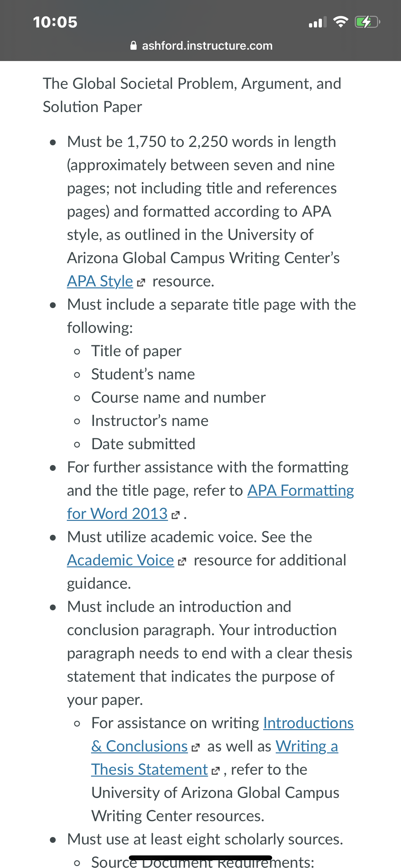Tap the padlock icon in address bar

tap(133, 46)
